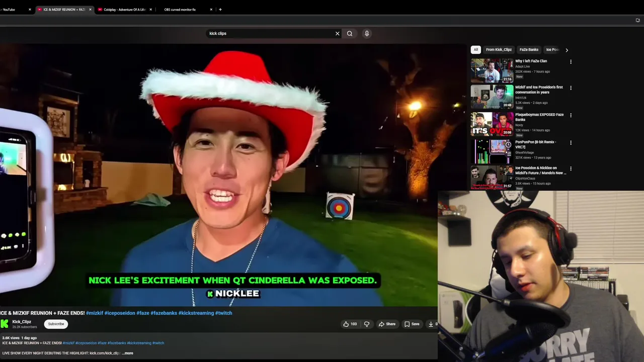
Task: Open Plaqueboymax EXPOSED thumbnail
Action: click(x=492, y=124)
